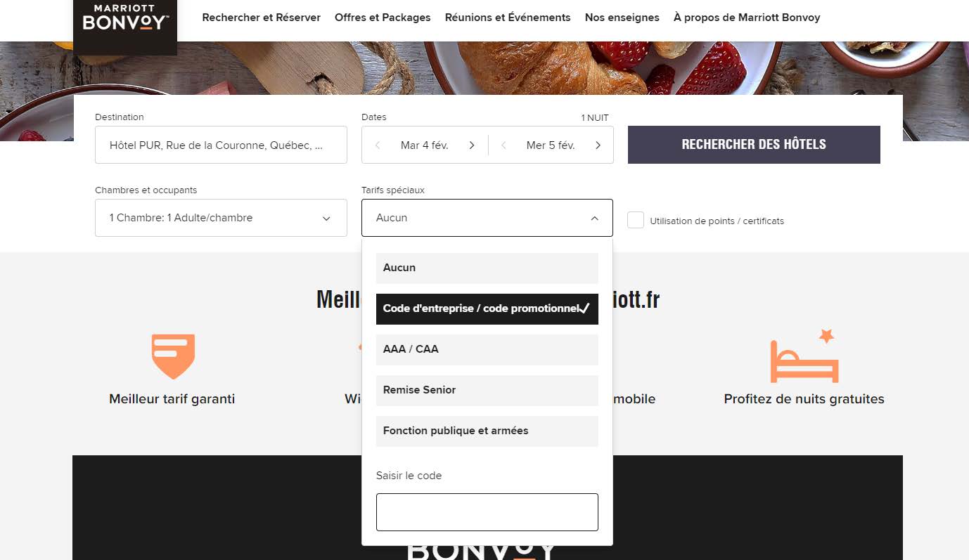Select Remise Senior rate option

(x=487, y=390)
